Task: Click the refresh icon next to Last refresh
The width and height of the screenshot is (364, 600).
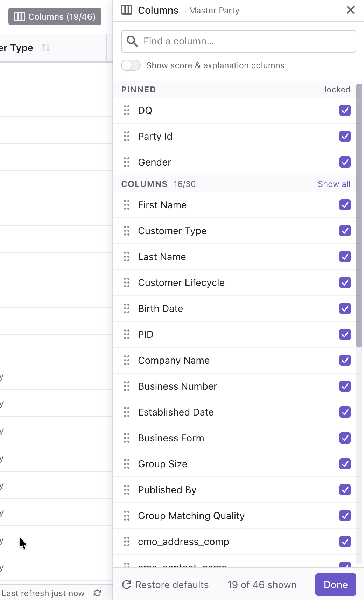Action: [97, 593]
